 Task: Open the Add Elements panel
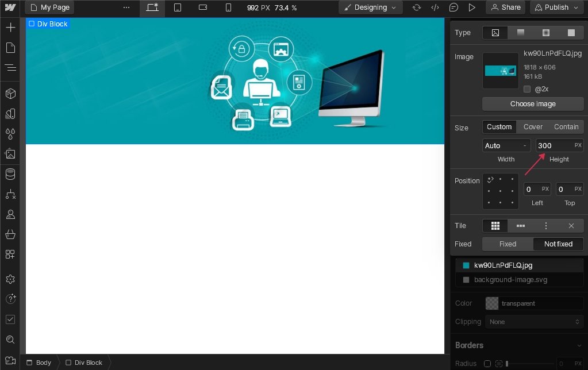click(10, 28)
